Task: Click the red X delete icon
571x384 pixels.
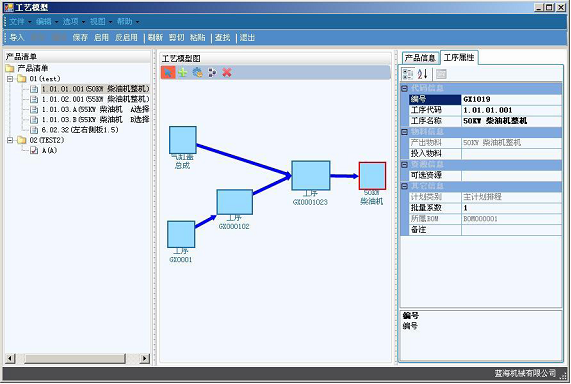Action: [227, 73]
